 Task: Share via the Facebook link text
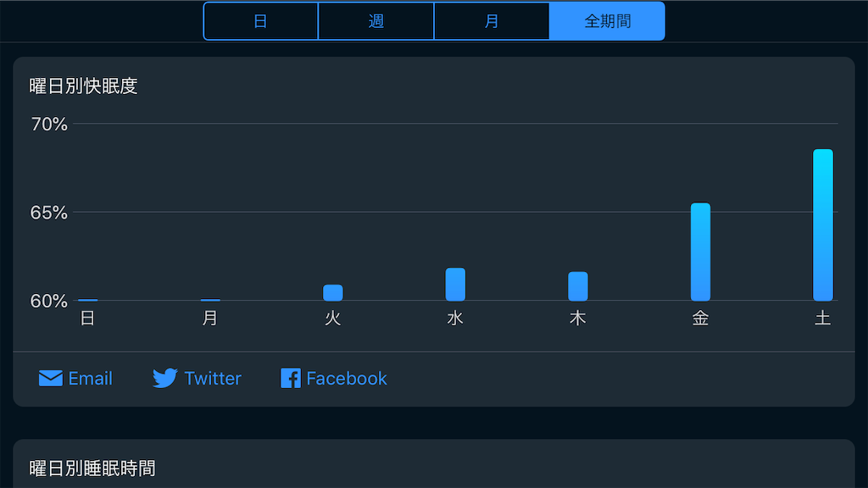click(x=347, y=379)
